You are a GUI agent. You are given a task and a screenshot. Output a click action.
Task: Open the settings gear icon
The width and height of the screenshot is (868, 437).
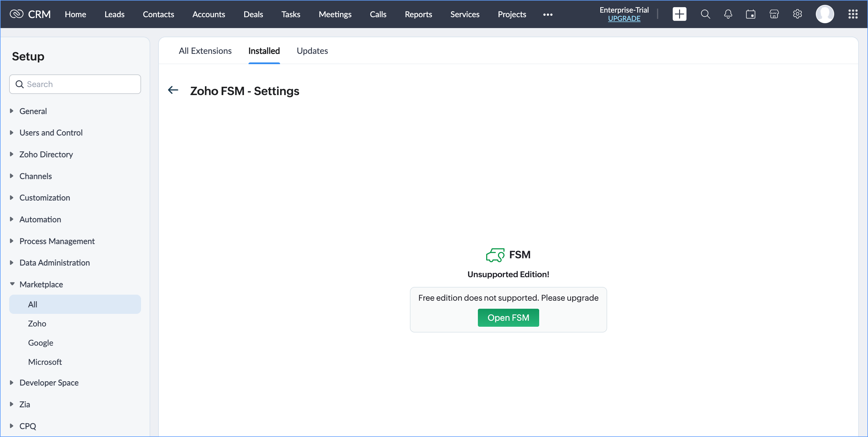797,14
